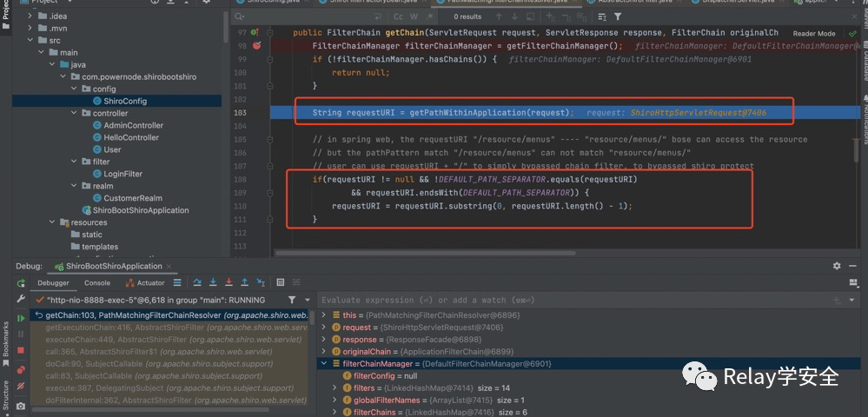This screenshot has width=868, height=417.
Task: Go to next search occurrence arrow
Action: pos(515,17)
